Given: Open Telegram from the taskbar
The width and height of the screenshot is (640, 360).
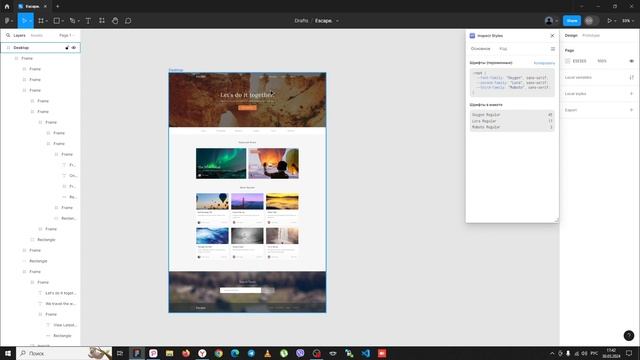Looking at the screenshot, I should pos(251,353).
